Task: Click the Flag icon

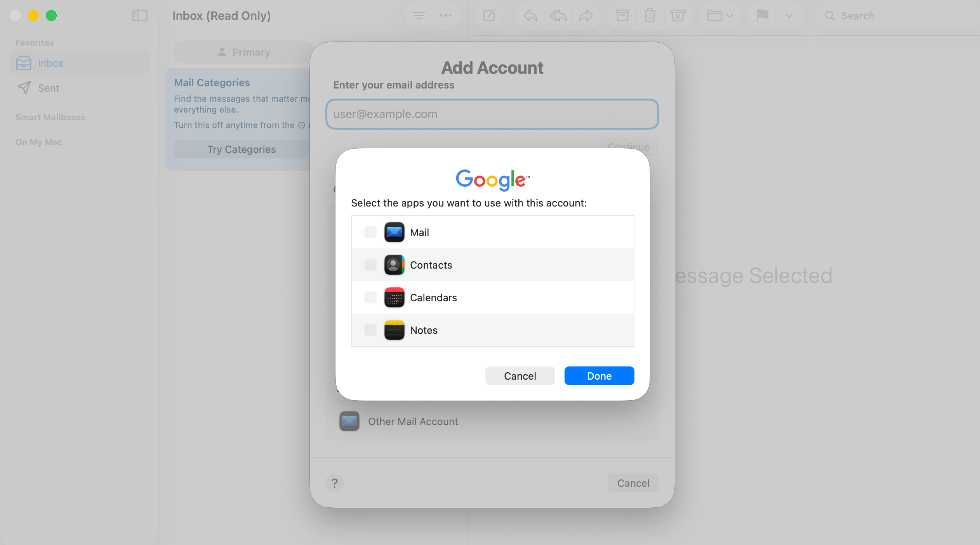Action: [x=762, y=16]
